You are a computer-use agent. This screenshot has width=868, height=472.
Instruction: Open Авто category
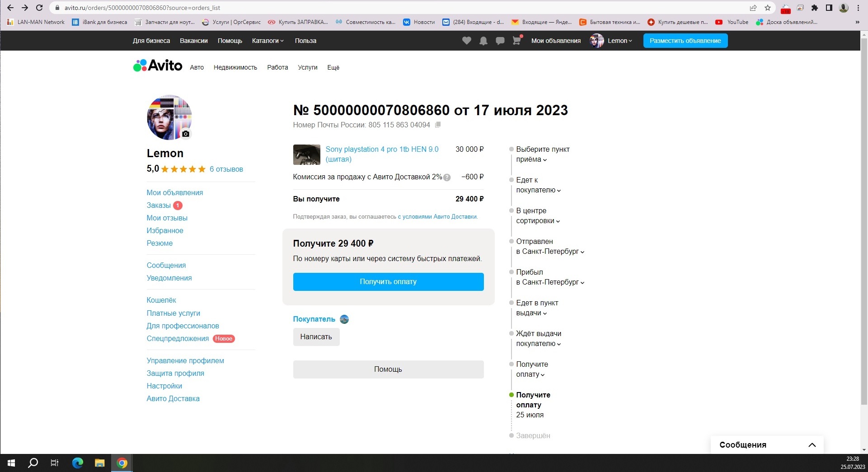[197, 67]
